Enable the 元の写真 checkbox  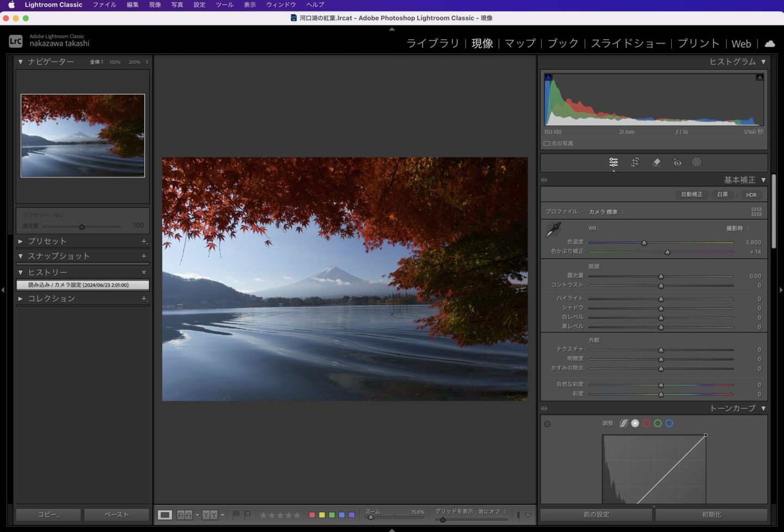pyautogui.click(x=547, y=144)
